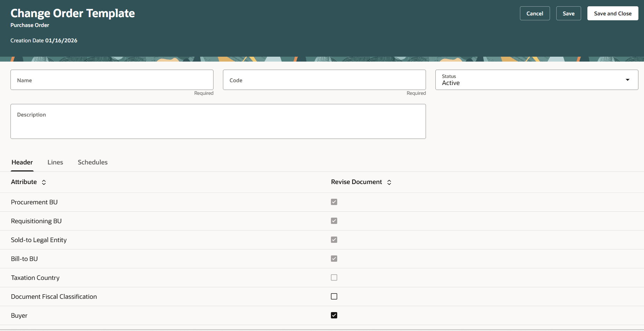The height and width of the screenshot is (331, 644).
Task: Click the Revise Document column header
Action: point(356,182)
